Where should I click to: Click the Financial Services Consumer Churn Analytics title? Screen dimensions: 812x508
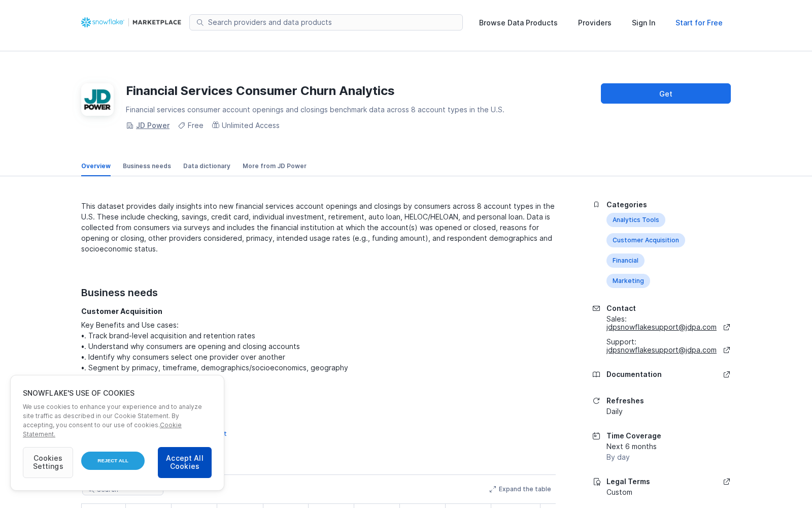click(x=260, y=91)
